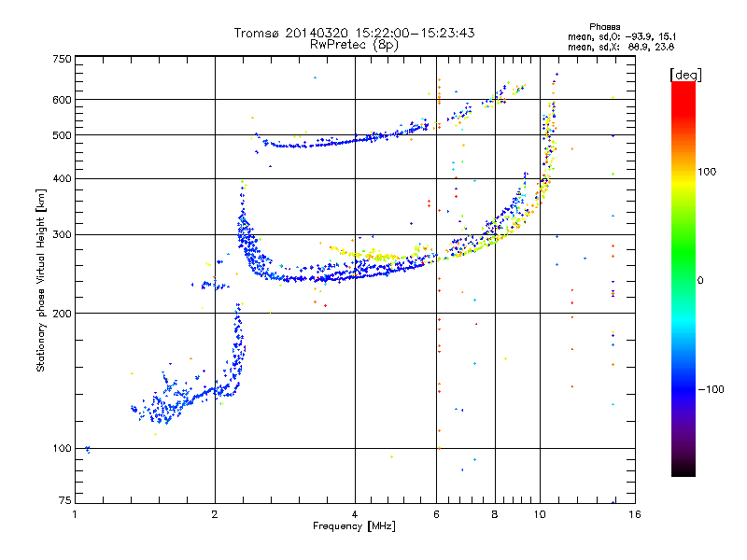
Task: Click the yellow 100 region of the colorbar
Action: (684, 176)
